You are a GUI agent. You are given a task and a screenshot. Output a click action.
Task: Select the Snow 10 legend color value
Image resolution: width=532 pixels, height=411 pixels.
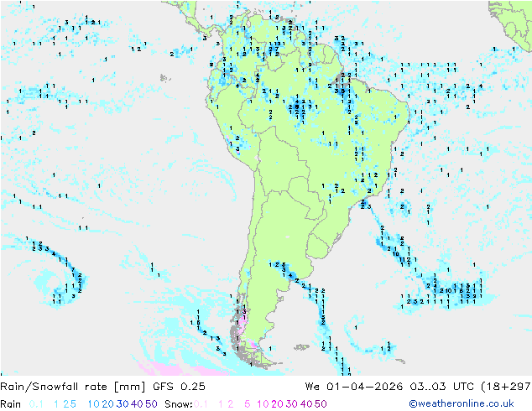[263, 404]
